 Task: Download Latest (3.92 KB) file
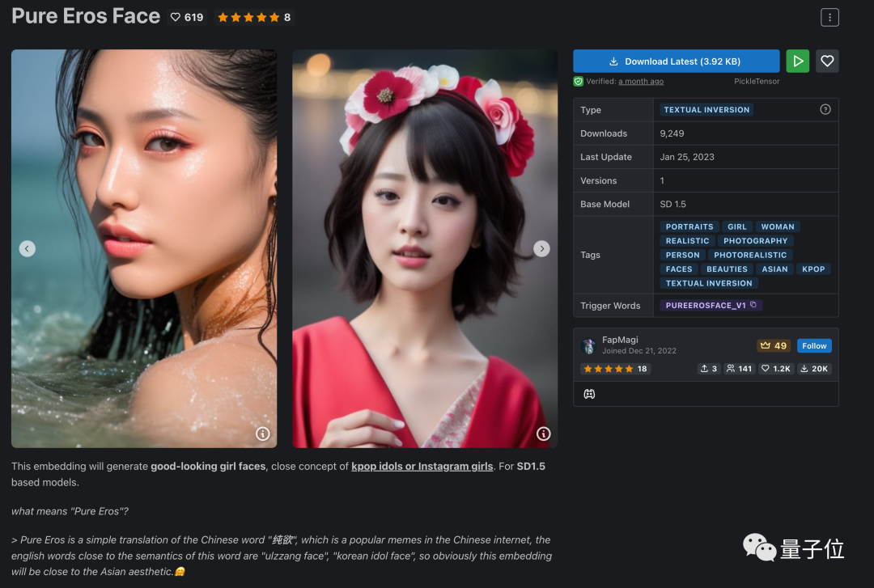click(676, 61)
